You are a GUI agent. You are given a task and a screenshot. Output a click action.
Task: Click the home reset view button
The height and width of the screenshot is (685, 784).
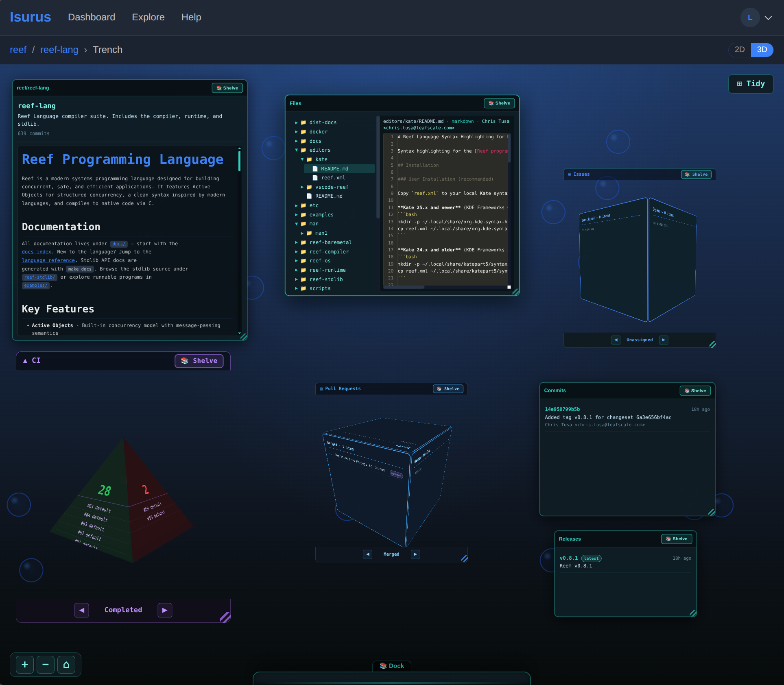(x=66, y=665)
